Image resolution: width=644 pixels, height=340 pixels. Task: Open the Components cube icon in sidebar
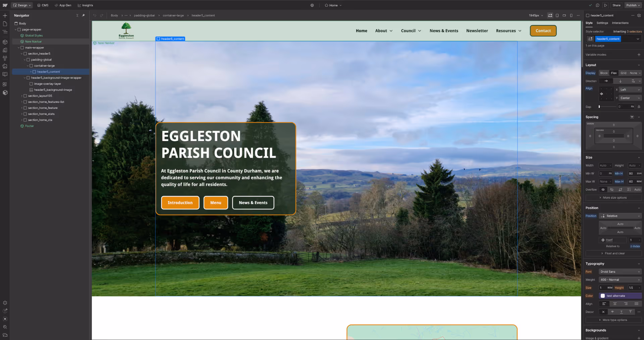click(x=5, y=42)
